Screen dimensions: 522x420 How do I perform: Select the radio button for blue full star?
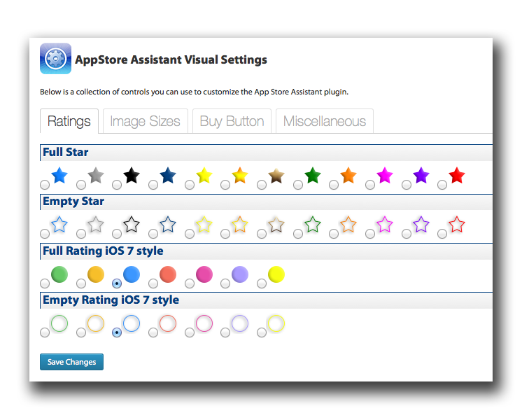(x=45, y=185)
